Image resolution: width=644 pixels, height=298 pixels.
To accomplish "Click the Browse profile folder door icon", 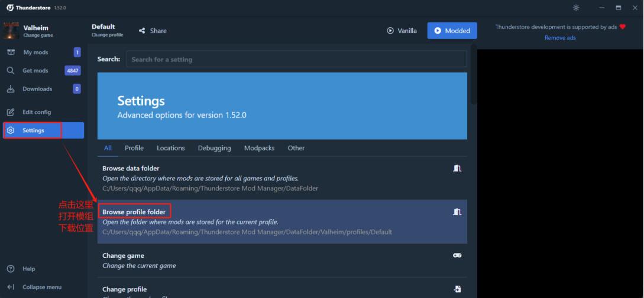I will click(x=457, y=212).
